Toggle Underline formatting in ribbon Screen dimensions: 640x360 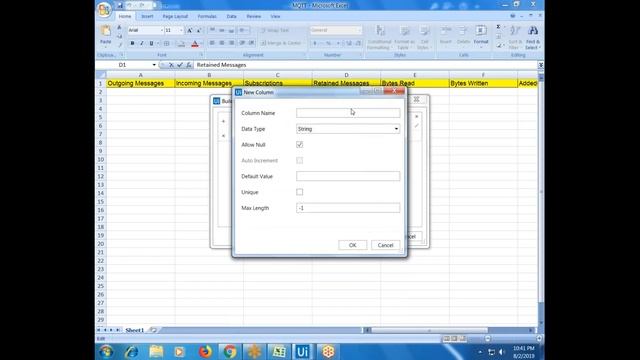(151, 43)
